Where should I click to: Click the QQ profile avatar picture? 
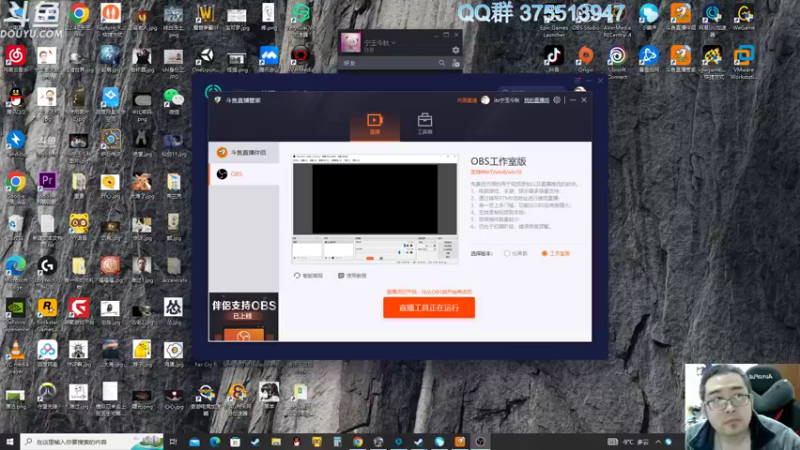pyautogui.click(x=351, y=43)
